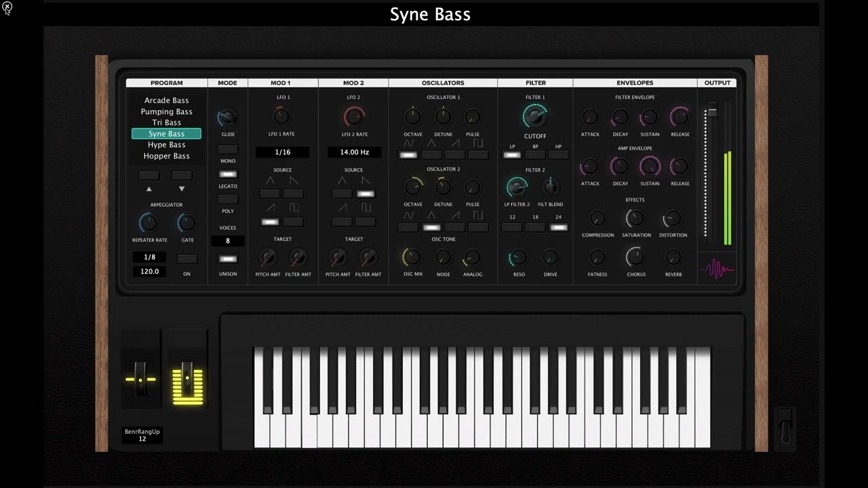Viewport: 868px width, 488px height.
Task: Set Filter 1 to LP mode
Action: tap(512, 155)
